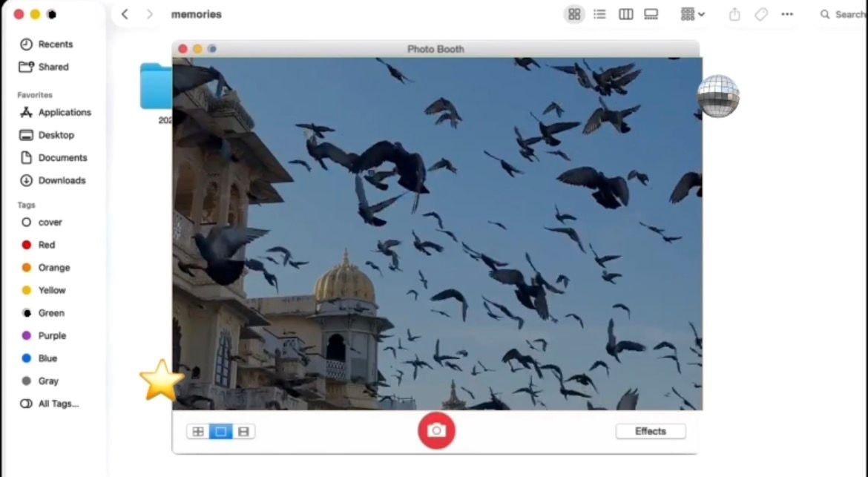
Task: Switch Finder to list view
Action: (x=599, y=14)
